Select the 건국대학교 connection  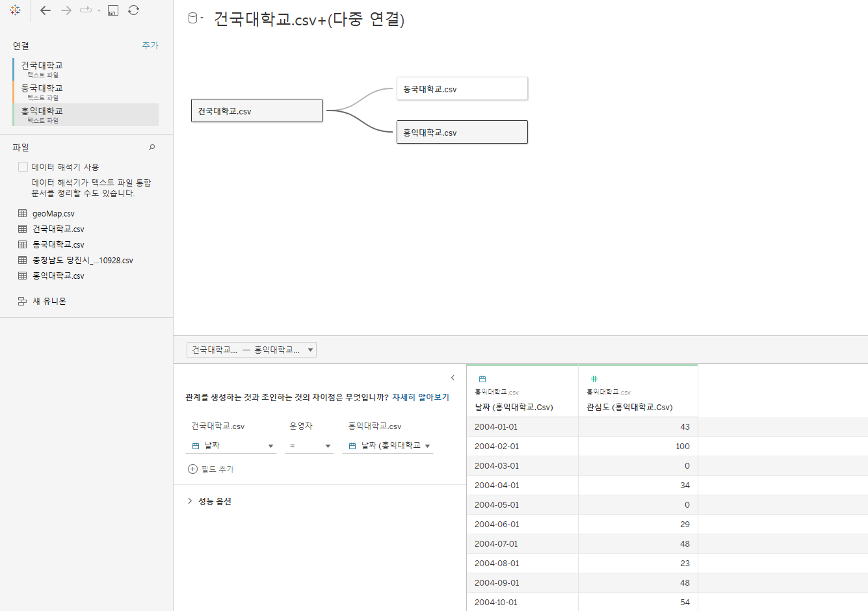coord(86,69)
